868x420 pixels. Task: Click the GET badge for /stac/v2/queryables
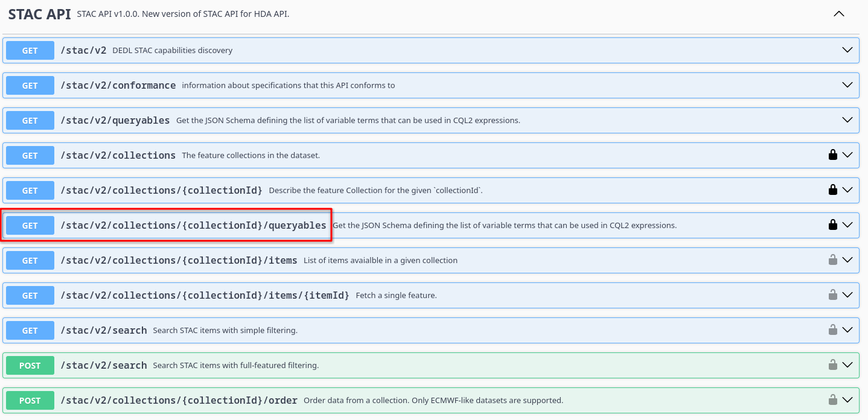(x=30, y=121)
